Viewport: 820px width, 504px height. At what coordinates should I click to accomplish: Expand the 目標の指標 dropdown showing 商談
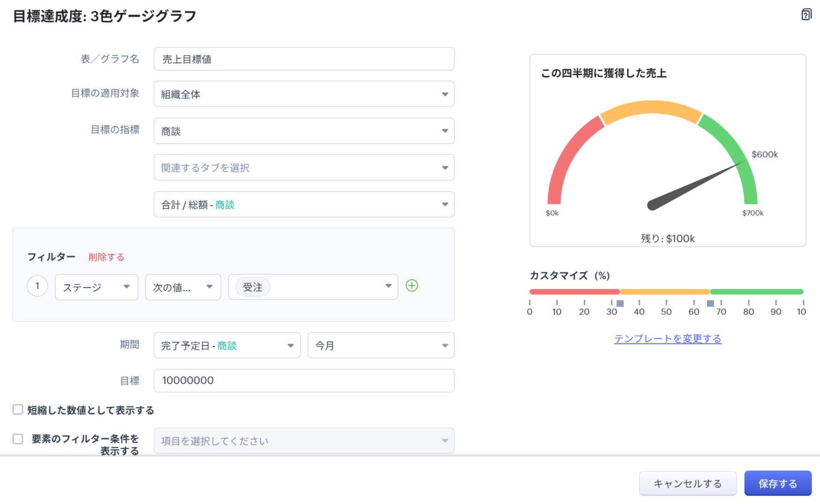point(304,131)
